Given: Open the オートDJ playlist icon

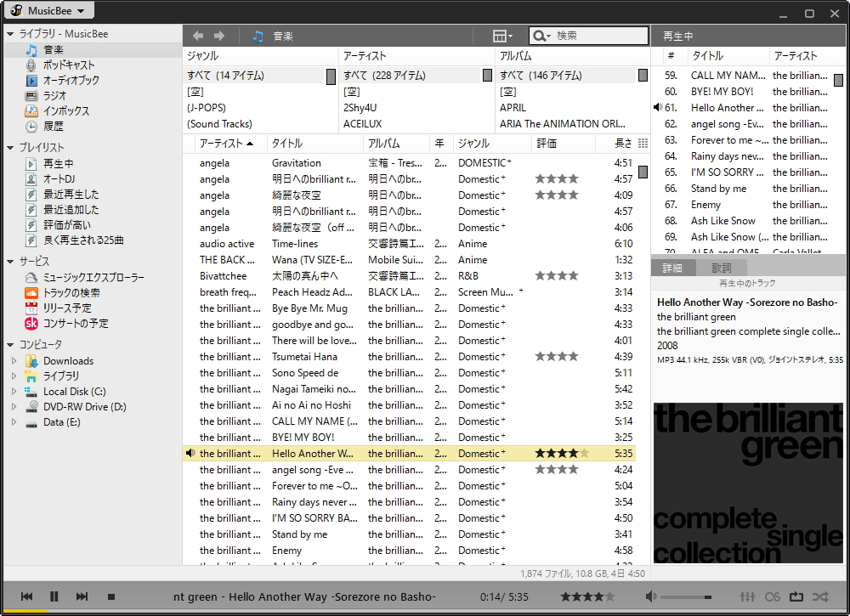Looking at the screenshot, I should click(31, 178).
